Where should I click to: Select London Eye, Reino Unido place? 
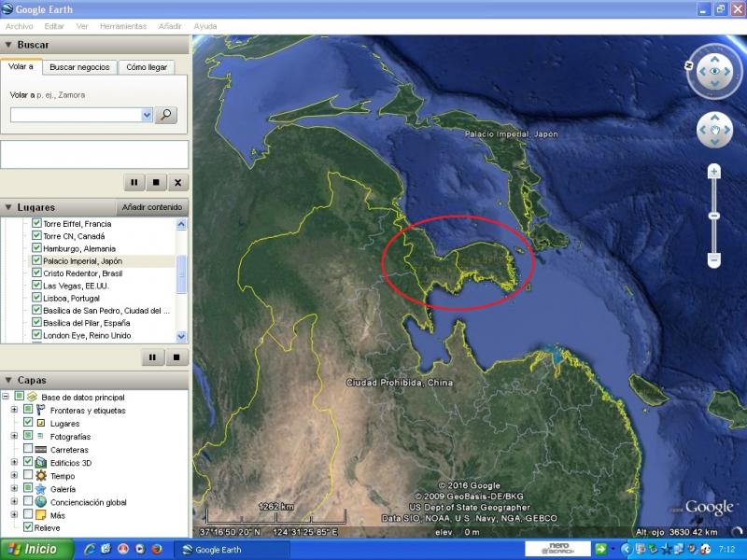click(x=87, y=335)
